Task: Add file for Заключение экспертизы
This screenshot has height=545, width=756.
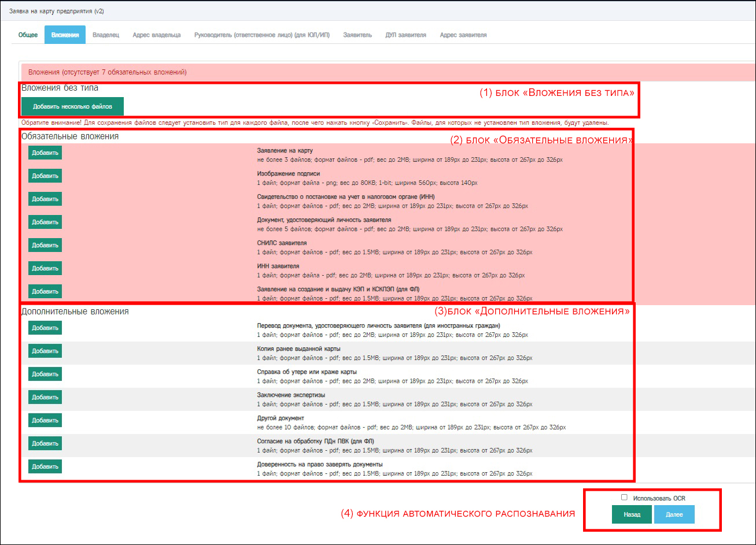Action: coord(45,397)
